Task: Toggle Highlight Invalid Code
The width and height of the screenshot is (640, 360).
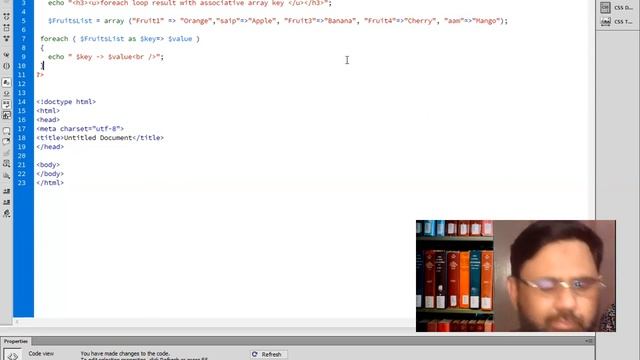Action: point(7,93)
